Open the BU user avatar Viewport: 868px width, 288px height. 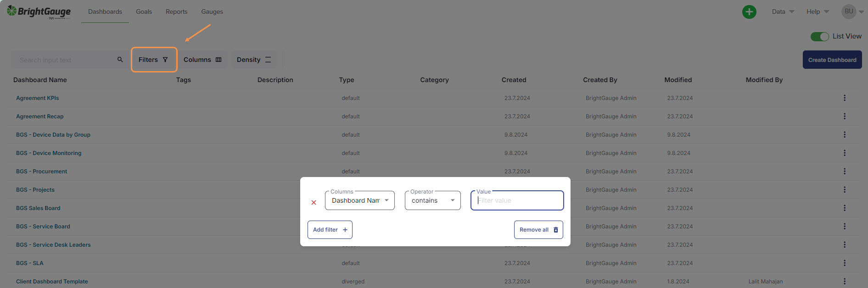click(849, 11)
